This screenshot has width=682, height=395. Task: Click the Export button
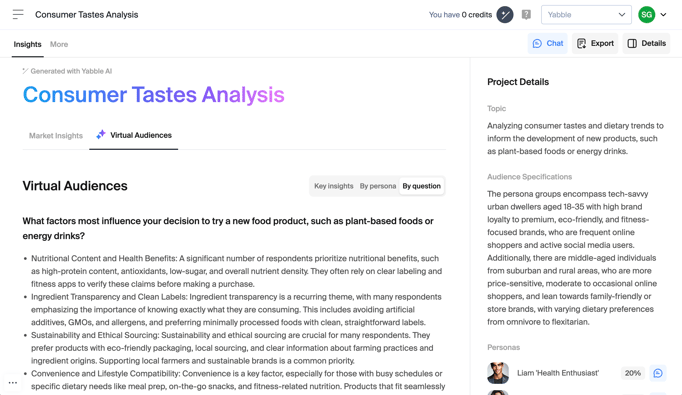pos(595,44)
